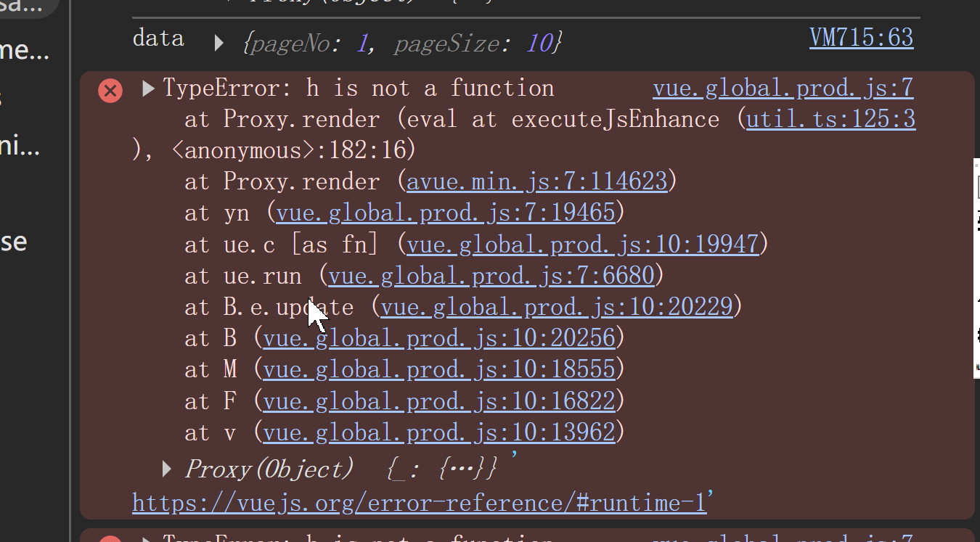The height and width of the screenshot is (542, 980).
Task: Select the sidebar item ending in 'se'
Action: [15, 242]
